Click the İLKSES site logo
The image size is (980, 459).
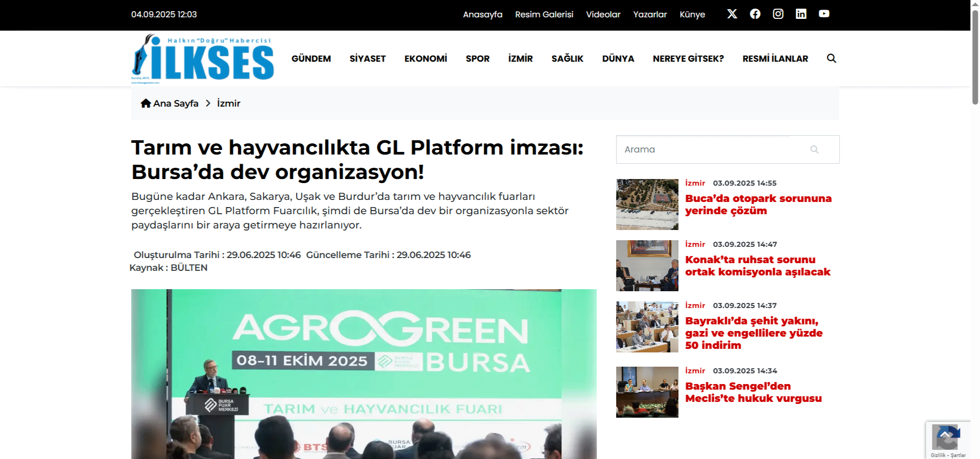click(x=203, y=59)
